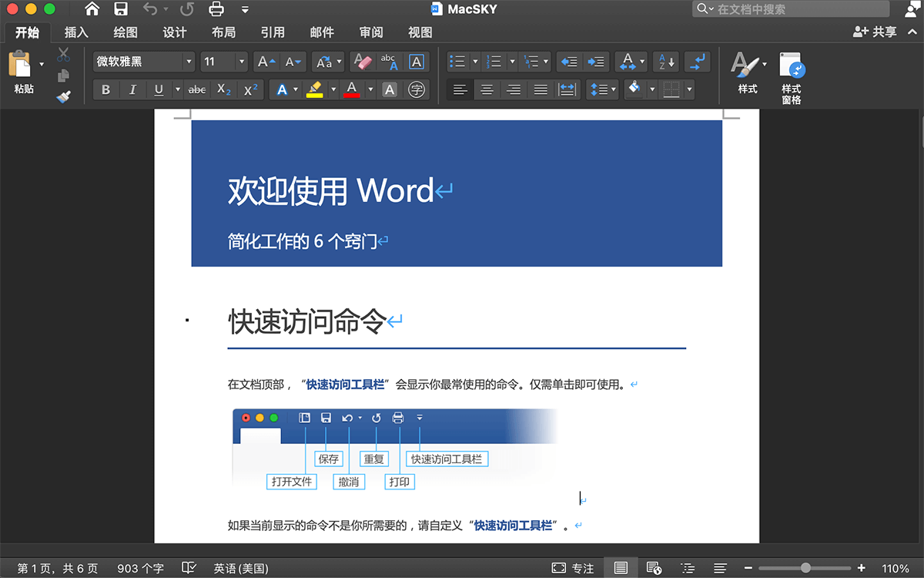Open the 布局 (Layout) tab
This screenshot has width=924, height=578.
(224, 32)
